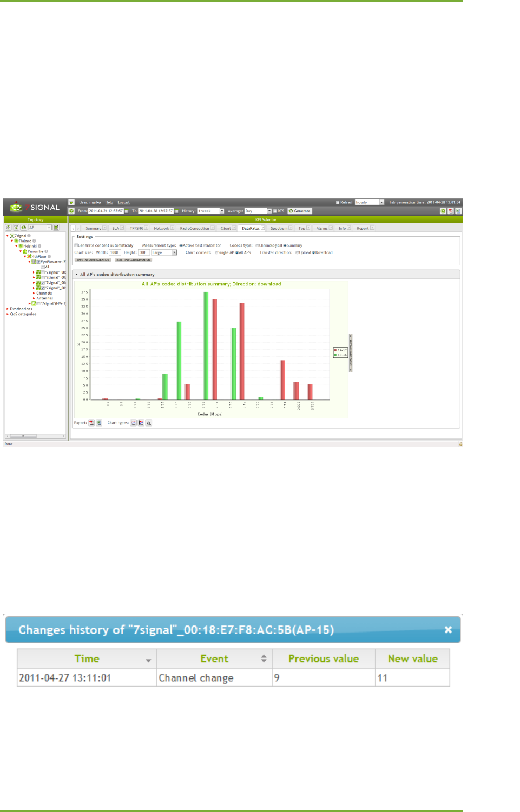Click the Help link

point(109,202)
